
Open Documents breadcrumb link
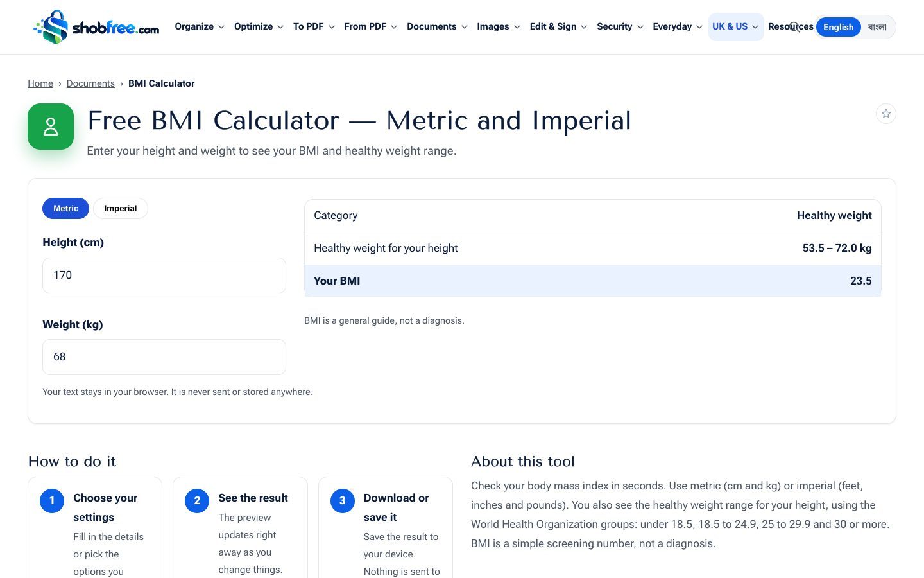[x=90, y=83]
